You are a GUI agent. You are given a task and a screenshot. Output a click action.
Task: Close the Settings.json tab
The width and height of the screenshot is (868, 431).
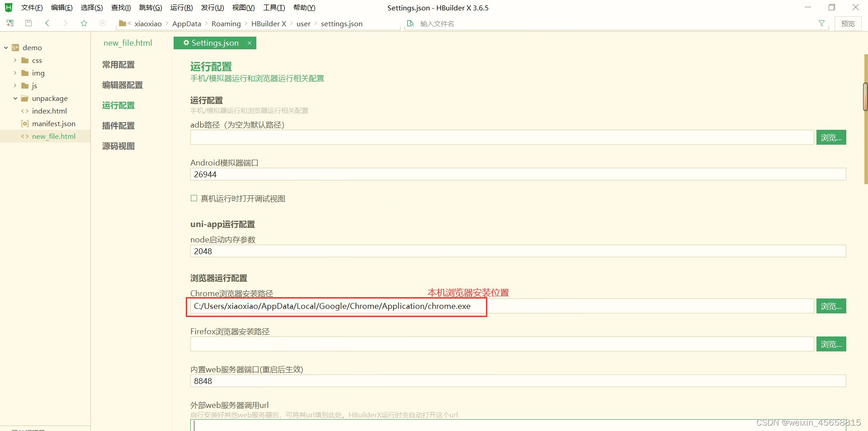[x=249, y=43]
